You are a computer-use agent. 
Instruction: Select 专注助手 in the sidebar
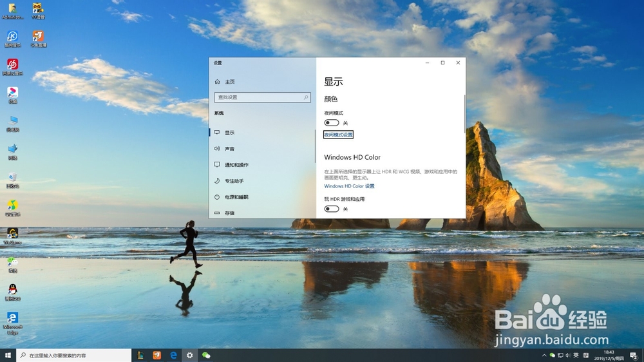tap(262, 181)
